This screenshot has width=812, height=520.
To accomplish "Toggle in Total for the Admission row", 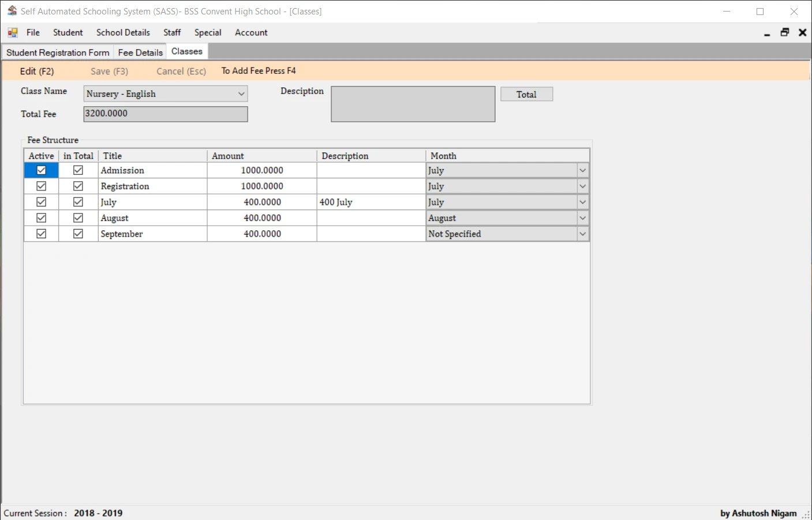I will pyautogui.click(x=78, y=170).
